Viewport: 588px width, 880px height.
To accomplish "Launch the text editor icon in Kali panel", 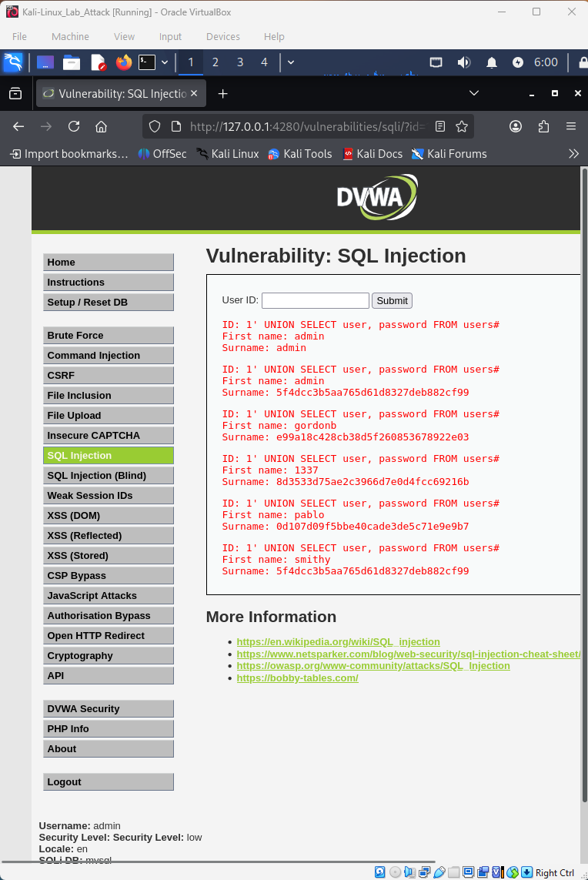I will click(99, 62).
